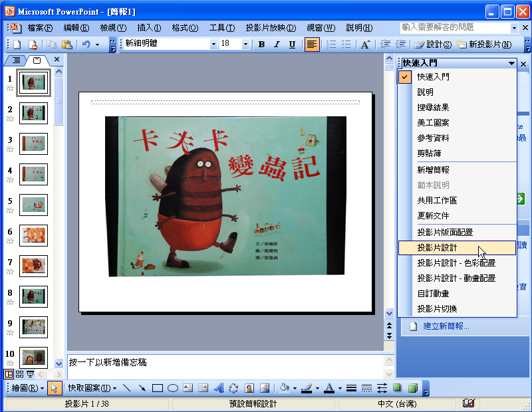Viewport: 532px width, 412px height.
Task: Click the 建立新簡報... link
Action: pyautogui.click(x=446, y=326)
